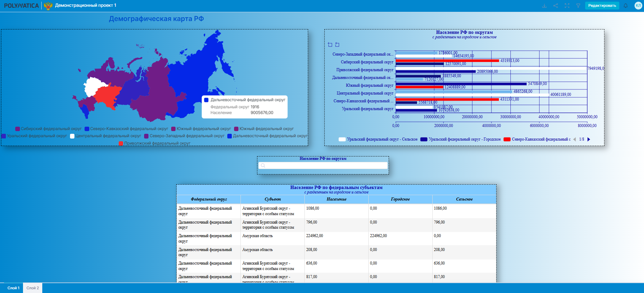Open notifications bell
This screenshot has height=293, width=644.
point(625,6)
